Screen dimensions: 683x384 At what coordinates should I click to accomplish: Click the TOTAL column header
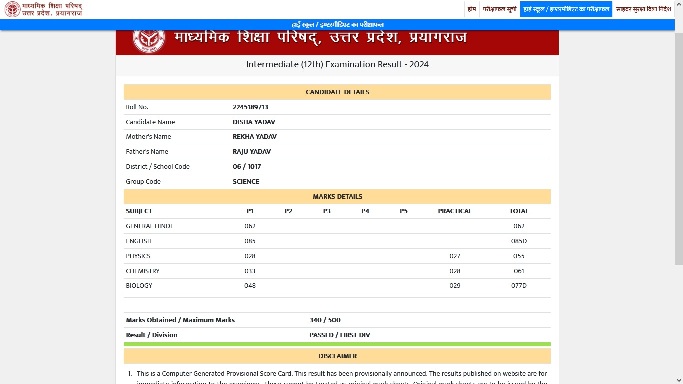(518, 211)
